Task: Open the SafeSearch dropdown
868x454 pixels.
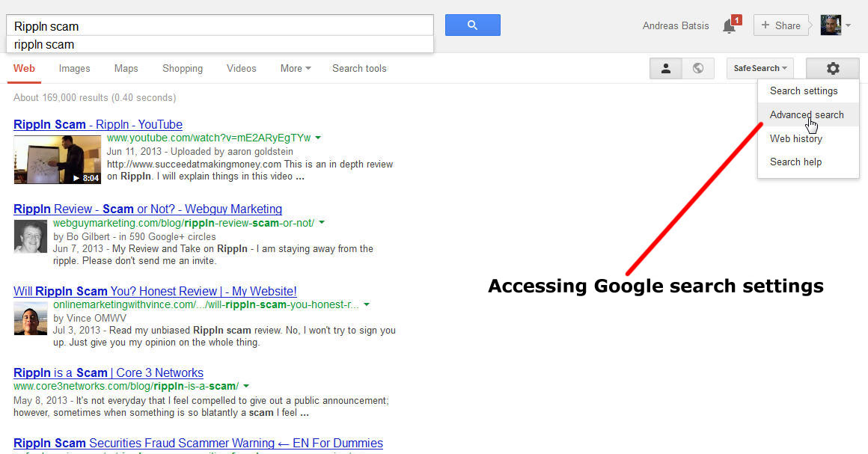Action: coord(760,68)
